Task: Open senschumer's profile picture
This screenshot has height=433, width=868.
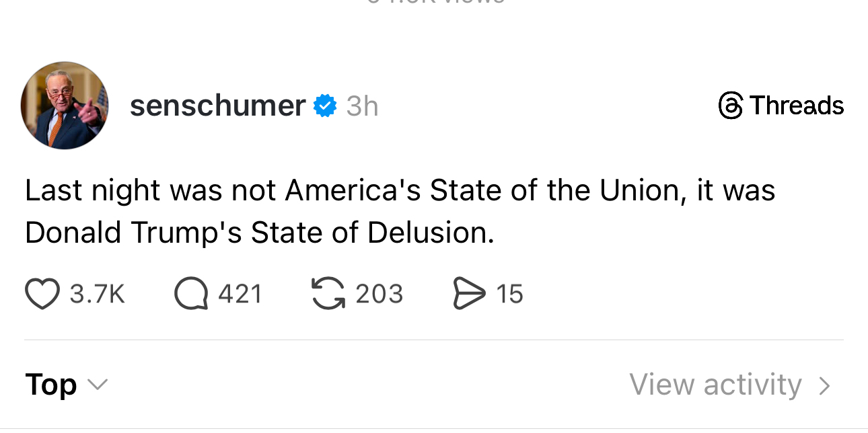Action: [x=65, y=106]
